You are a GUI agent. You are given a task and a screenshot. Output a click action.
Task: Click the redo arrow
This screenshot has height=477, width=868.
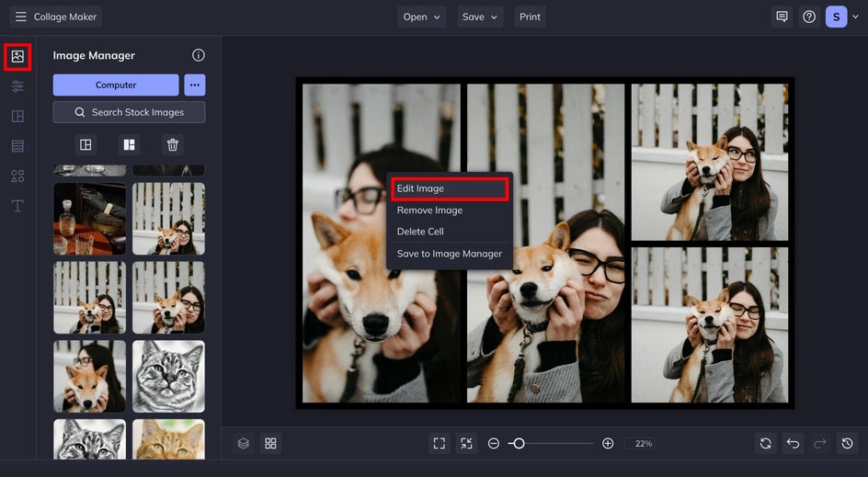click(820, 443)
